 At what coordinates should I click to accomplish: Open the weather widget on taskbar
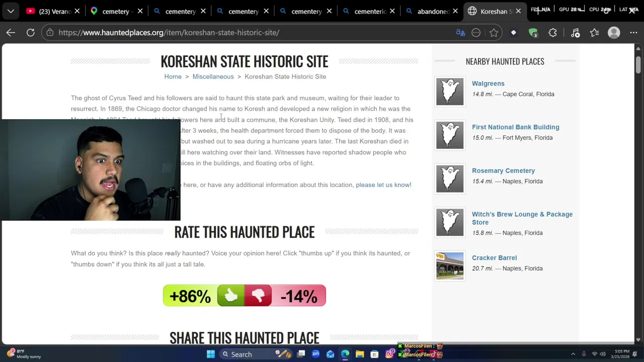coord(24,354)
